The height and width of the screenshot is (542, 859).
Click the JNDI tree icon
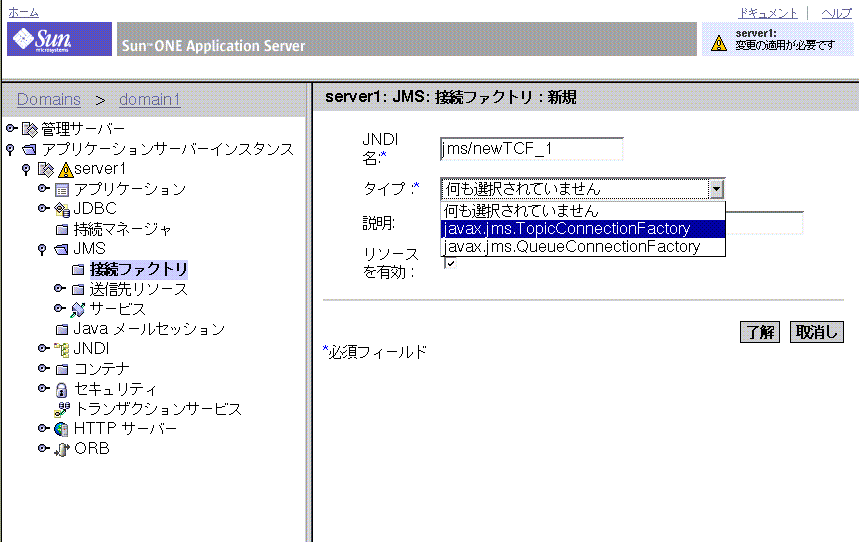coord(62,349)
